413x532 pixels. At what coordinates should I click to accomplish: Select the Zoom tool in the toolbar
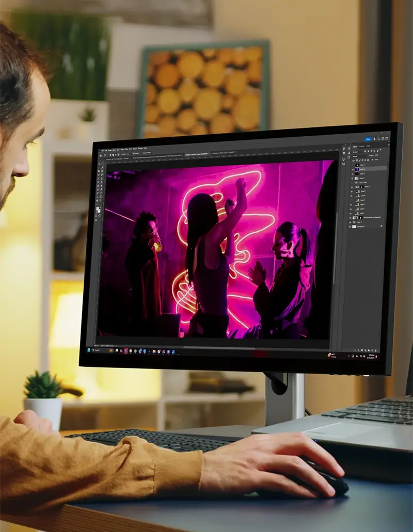coord(101,200)
